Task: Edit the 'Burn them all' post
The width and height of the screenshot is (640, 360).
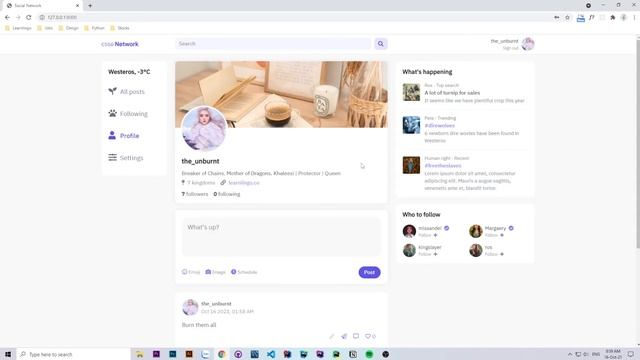Action: point(332,336)
